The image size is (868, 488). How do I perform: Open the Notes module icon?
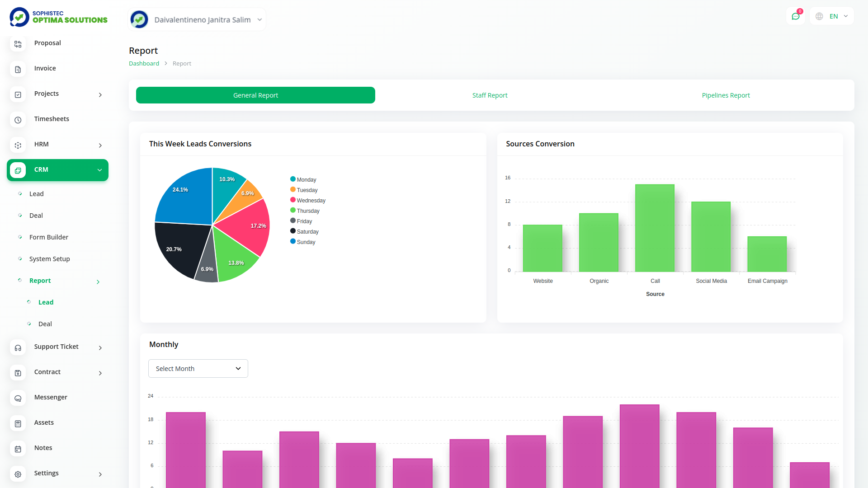tap(18, 449)
